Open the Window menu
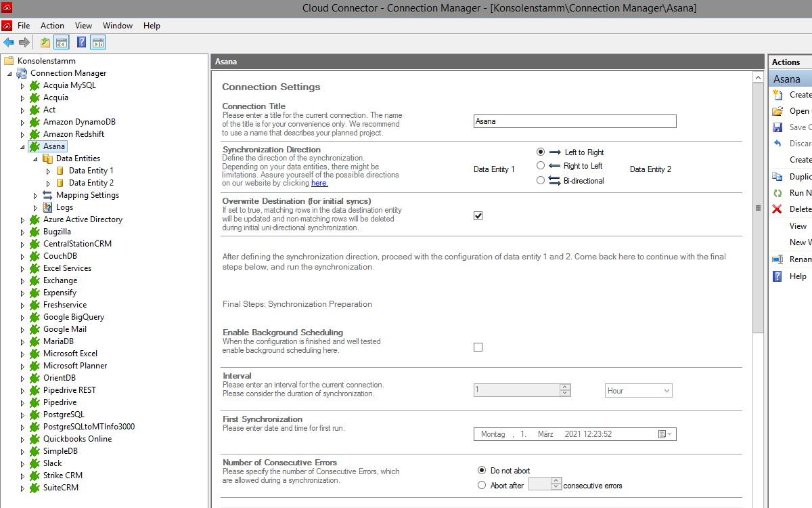 (118, 26)
